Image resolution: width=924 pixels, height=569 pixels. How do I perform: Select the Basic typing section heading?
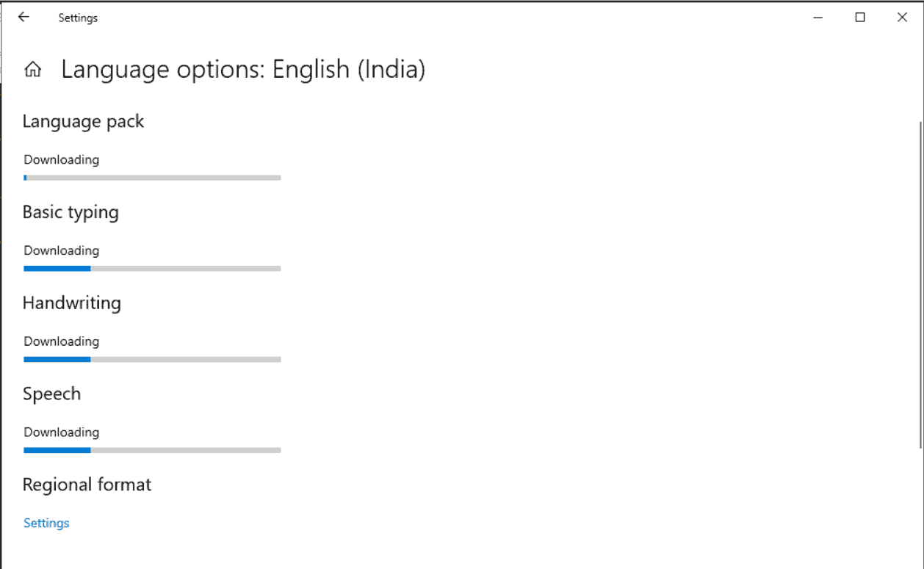coord(71,211)
